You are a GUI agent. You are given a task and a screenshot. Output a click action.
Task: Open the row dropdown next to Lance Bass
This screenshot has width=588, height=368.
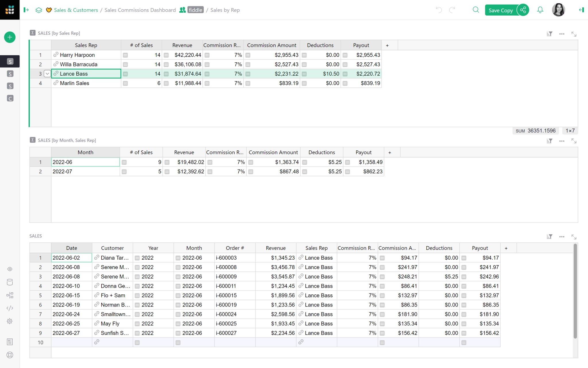(47, 74)
